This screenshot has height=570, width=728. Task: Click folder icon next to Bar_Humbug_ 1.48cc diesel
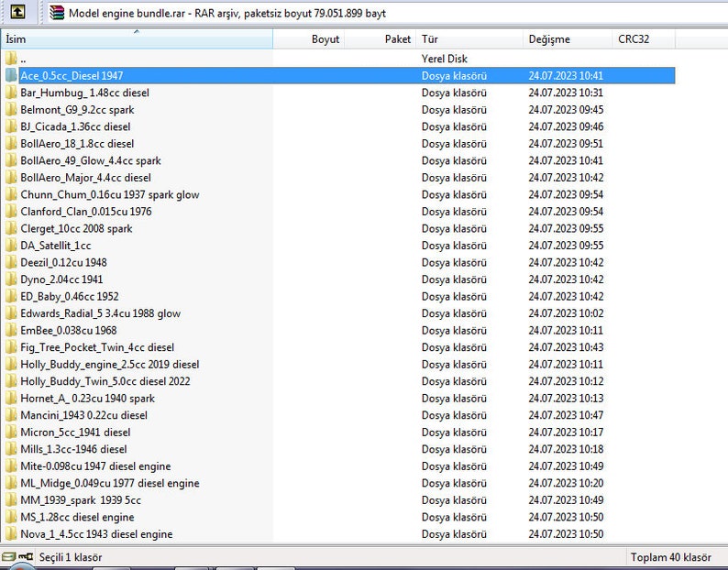[x=11, y=93]
